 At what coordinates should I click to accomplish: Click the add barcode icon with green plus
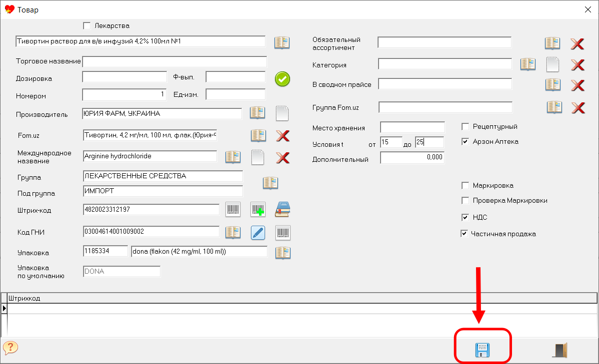(258, 210)
